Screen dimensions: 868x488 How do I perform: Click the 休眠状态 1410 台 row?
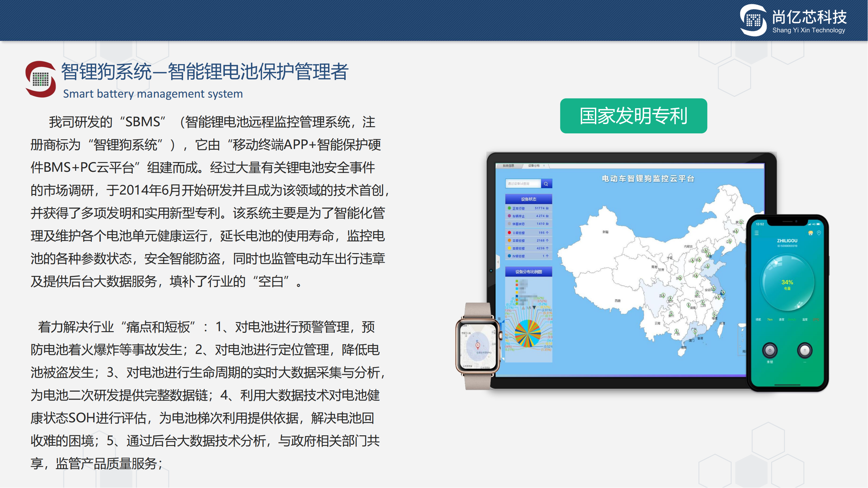click(528, 224)
